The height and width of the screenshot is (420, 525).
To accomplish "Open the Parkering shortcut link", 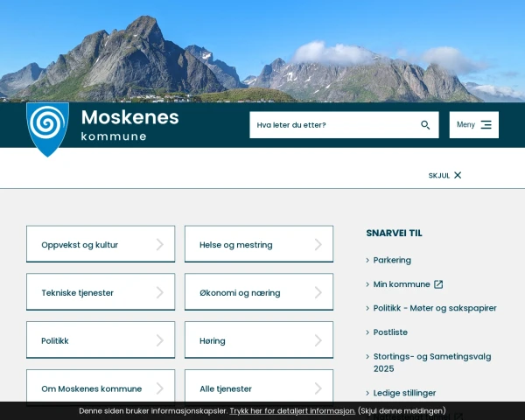I will pos(392,260).
